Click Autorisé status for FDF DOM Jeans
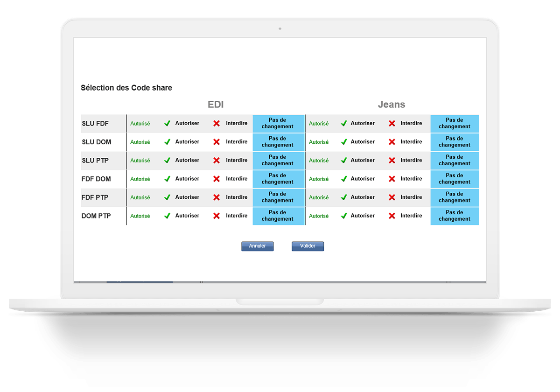 (319, 179)
